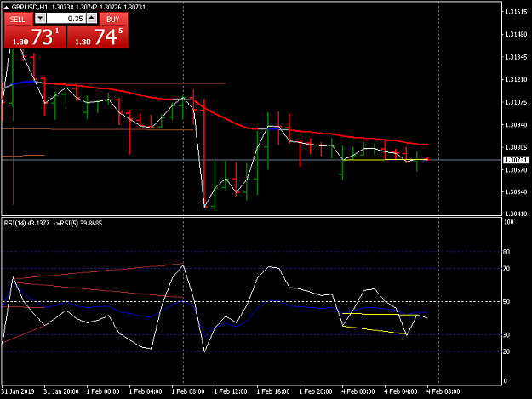The width and height of the screenshot is (532, 399).
Task: Click the 1.31075 price axis label
Action: pyautogui.click(x=516, y=102)
